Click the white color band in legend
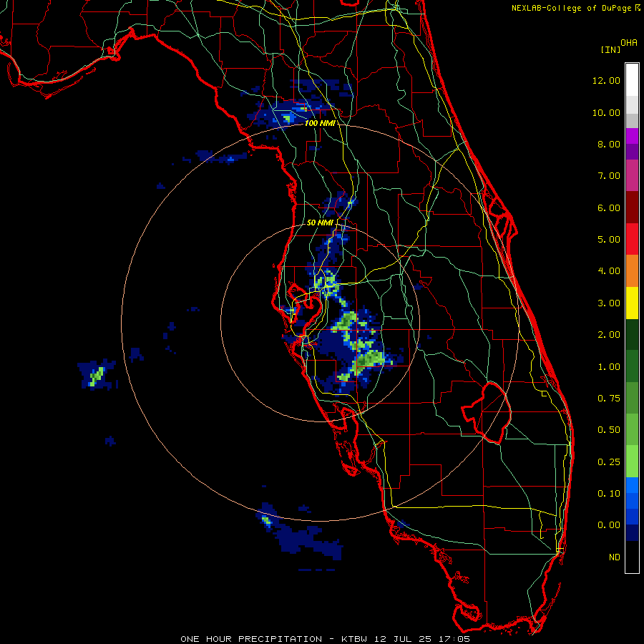The width and height of the screenshot is (644, 644). click(x=632, y=80)
